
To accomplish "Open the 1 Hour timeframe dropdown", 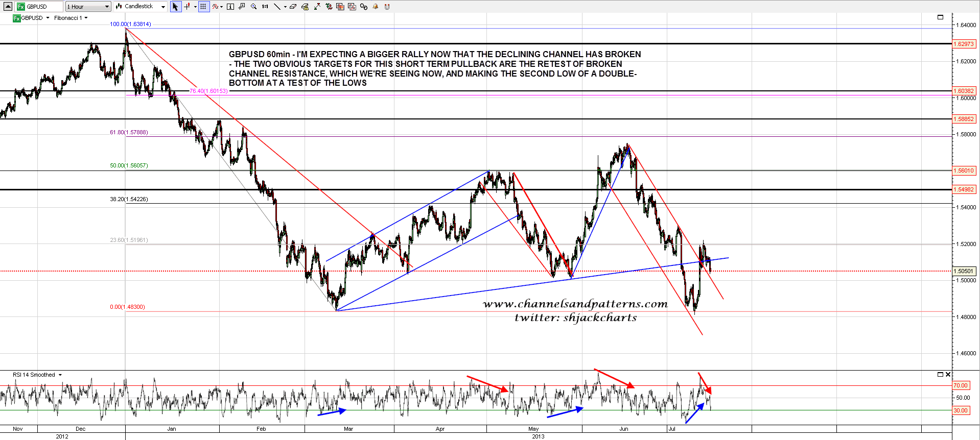I will [88, 7].
